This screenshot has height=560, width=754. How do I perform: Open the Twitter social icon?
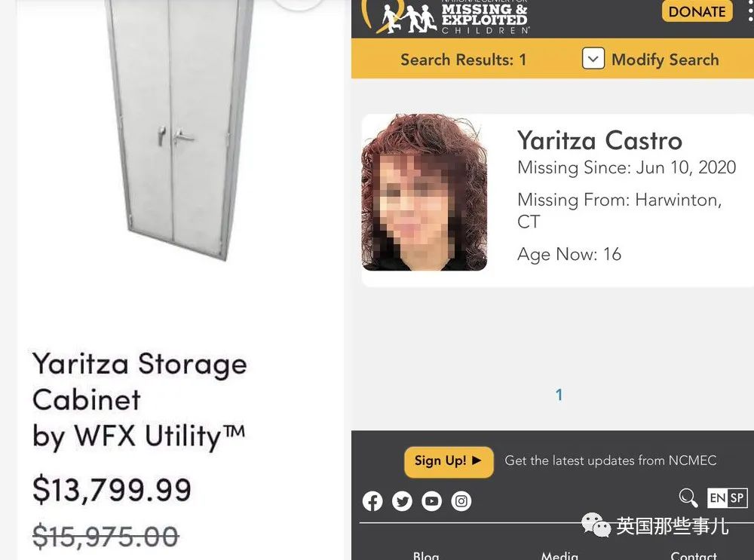click(402, 501)
